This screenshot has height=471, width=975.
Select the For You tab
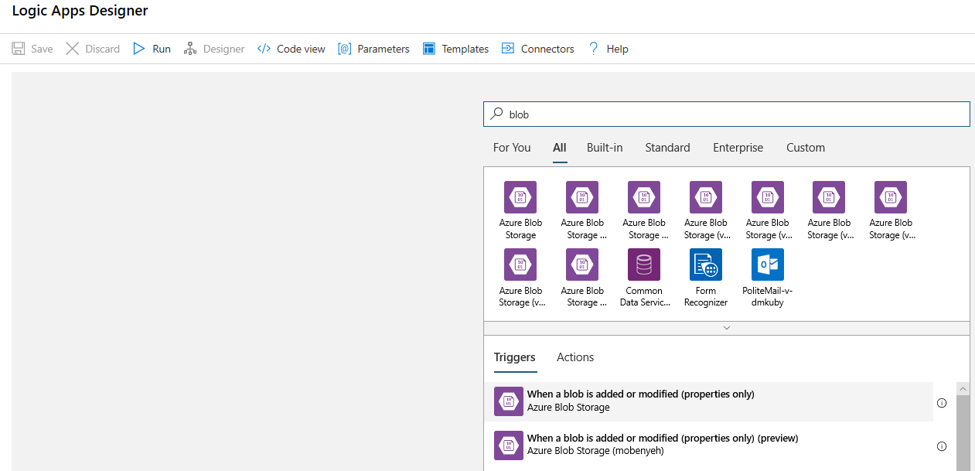[512, 147]
